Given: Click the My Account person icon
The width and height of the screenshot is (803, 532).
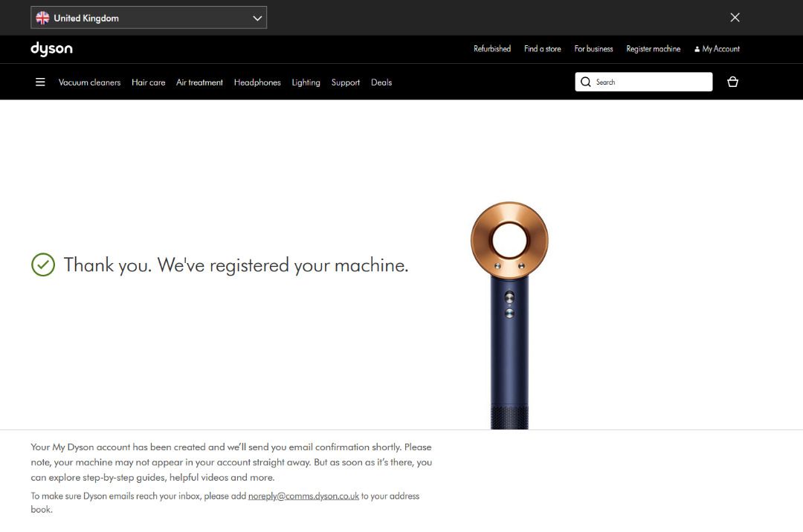Looking at the screenshot, I should [697, 50].
